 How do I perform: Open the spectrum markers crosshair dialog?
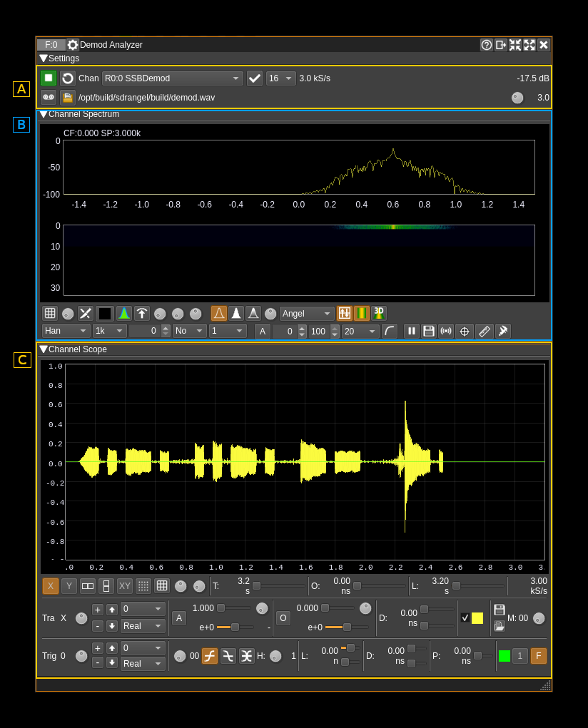pos(465,331)
